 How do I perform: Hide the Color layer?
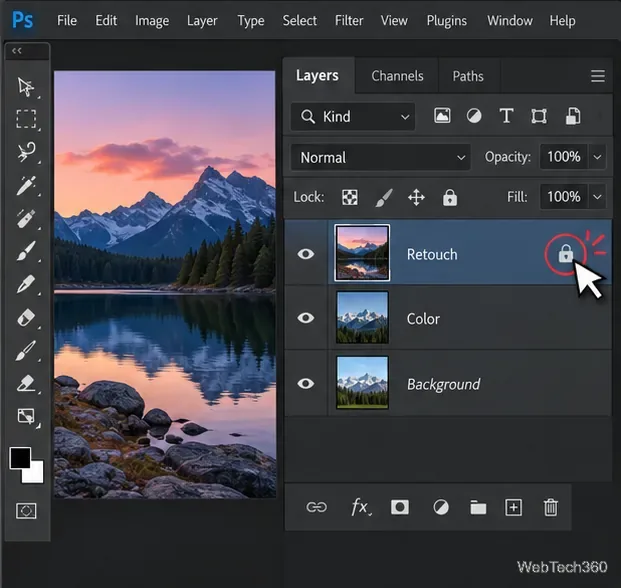(x=306, y=318)
